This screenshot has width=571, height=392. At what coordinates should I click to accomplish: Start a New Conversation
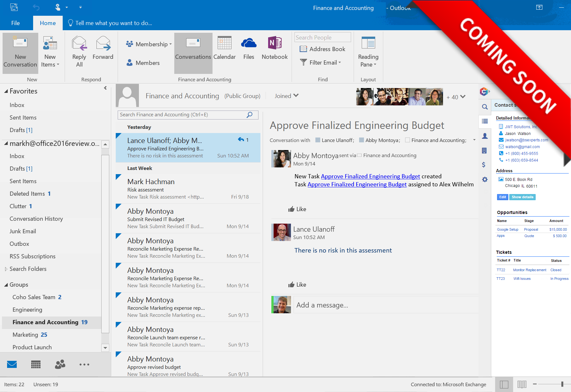click(x=20, y=53)
